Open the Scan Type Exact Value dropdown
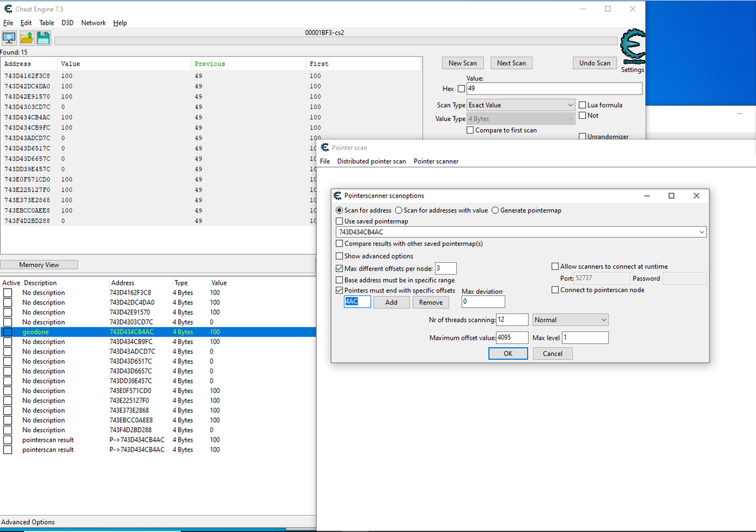Image resolution: width=756 pixels, height=532 pixels. click(x=521, y=104)
